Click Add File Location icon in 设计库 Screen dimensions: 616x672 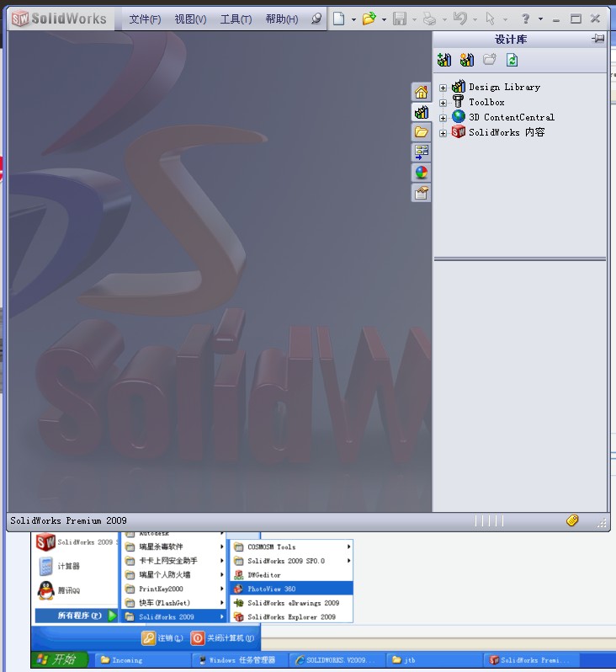[x=466, y=60]
